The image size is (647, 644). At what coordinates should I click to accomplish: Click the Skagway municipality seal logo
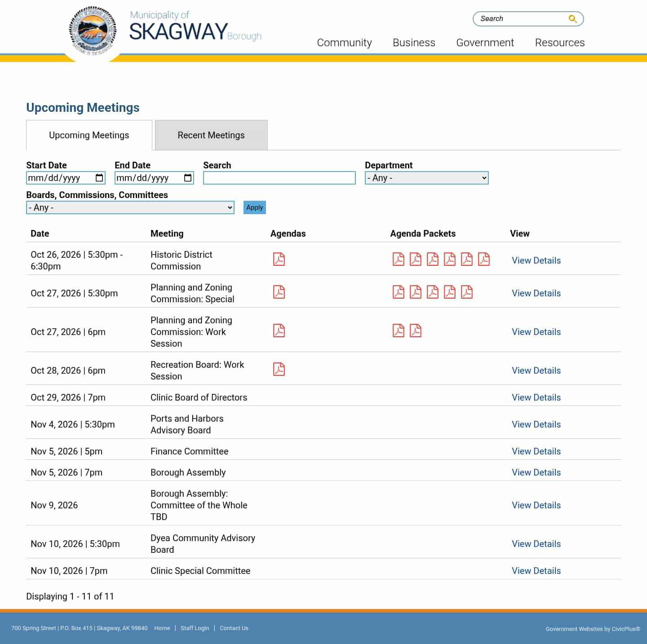click(93, 31)
